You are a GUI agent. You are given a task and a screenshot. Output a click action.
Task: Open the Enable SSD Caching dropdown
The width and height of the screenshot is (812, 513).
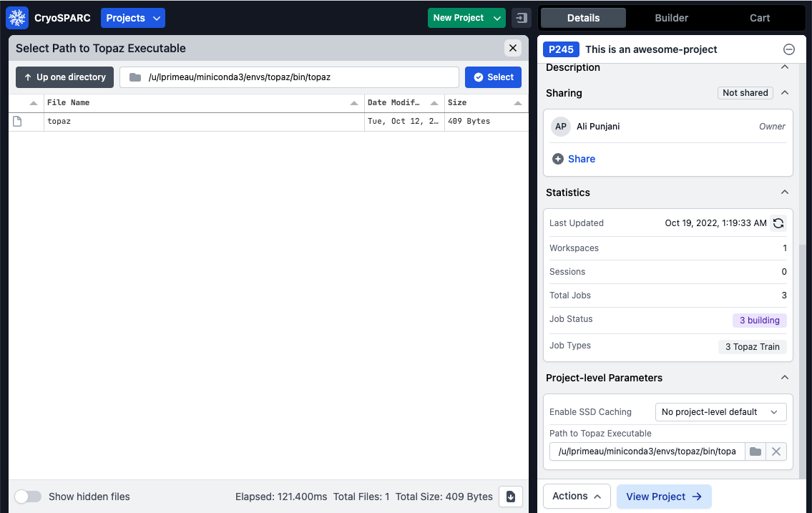[x=720, y=412]
